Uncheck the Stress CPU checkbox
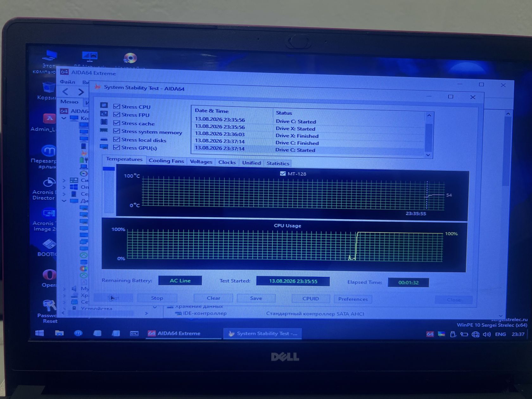Viewport: 532px width, 399px height. [117, 106]
